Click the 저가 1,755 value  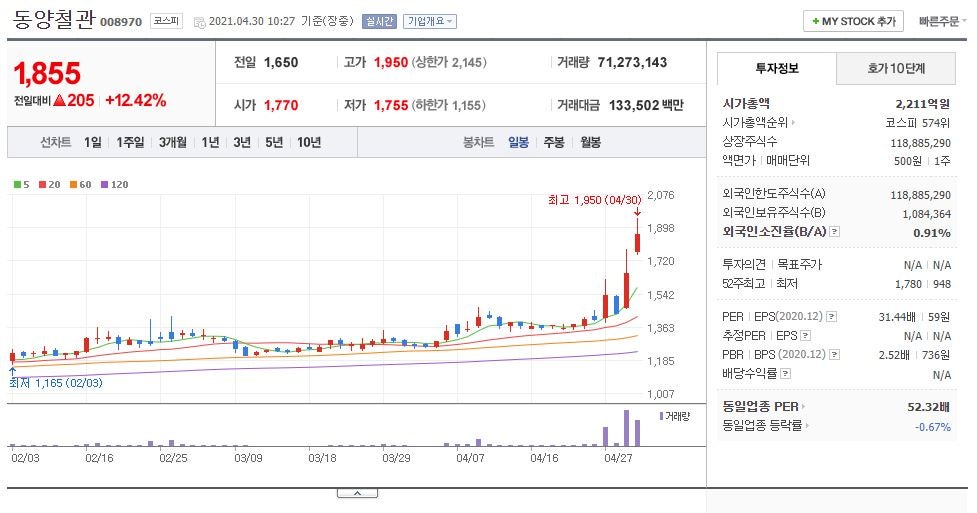pyautogui.click(x=391, y=105)
